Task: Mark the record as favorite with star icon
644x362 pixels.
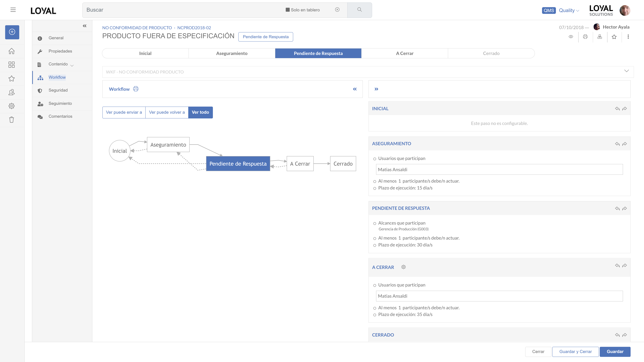Action: pos(614,37)
